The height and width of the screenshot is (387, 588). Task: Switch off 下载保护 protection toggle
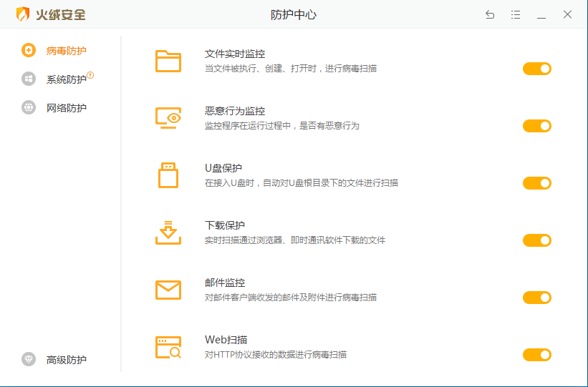536,240
